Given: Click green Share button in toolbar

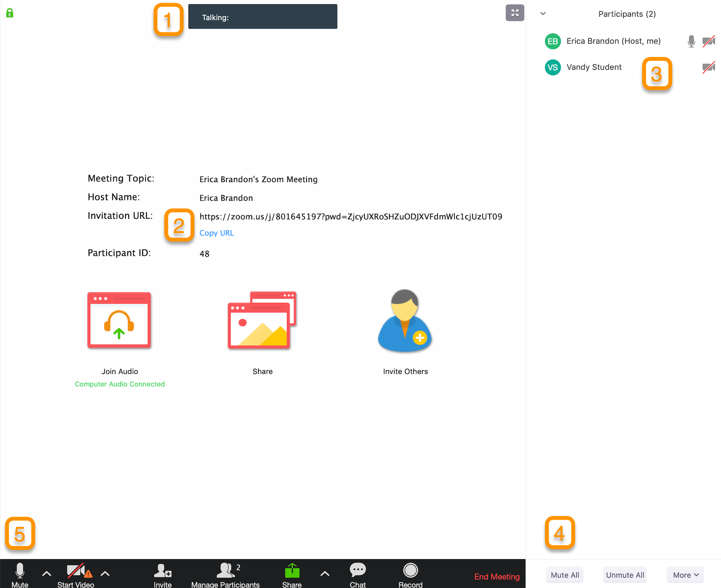Looking at the screenshot, I should 292,575.
